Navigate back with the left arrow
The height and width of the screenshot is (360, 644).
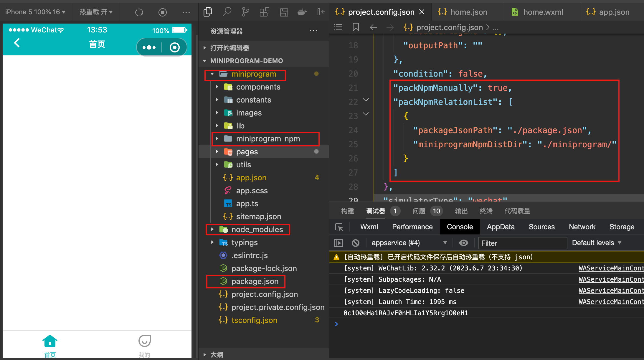coord(373,27)
